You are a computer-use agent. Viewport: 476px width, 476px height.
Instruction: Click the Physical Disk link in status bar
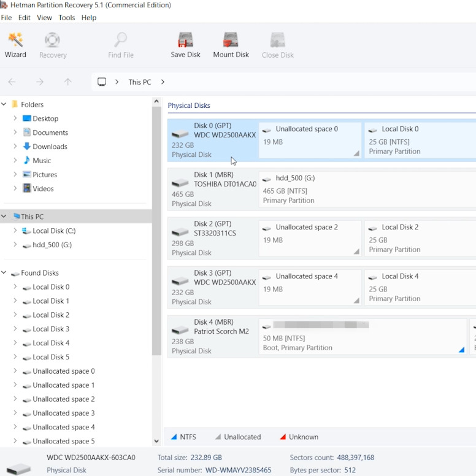pyautogui.click(x=66, y=470)
